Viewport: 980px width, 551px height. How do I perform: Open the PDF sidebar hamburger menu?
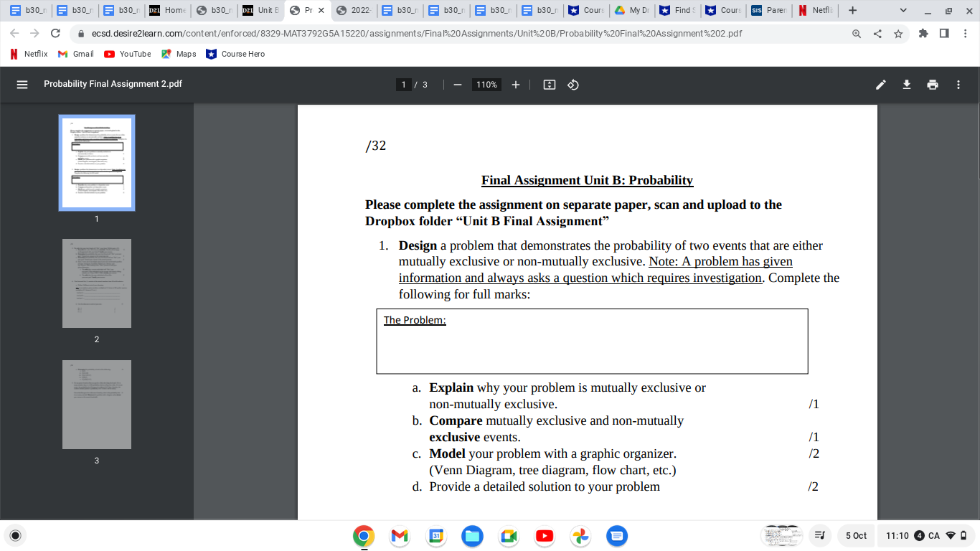[21, 84]
